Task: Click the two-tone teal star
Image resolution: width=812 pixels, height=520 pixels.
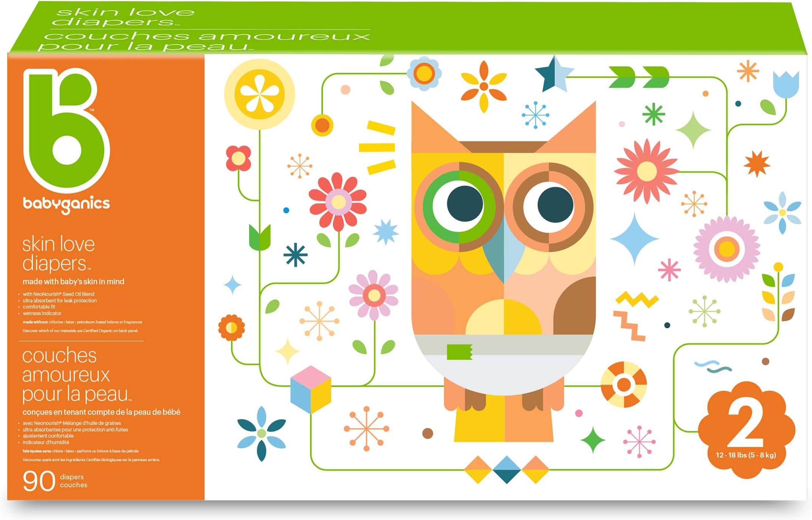Action: tap(554, 74)
